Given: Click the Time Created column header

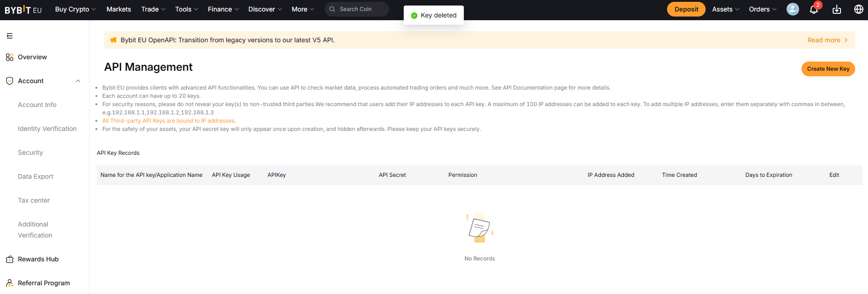Looking at the screenshot, I should pyautogui.click(x=679, y=175).
